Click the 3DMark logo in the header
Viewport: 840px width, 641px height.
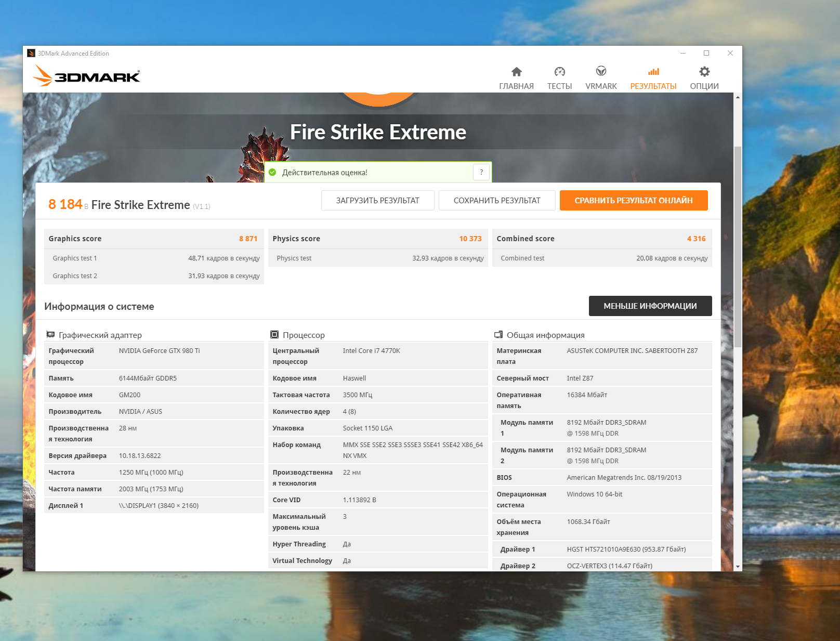tap(86, 75)
